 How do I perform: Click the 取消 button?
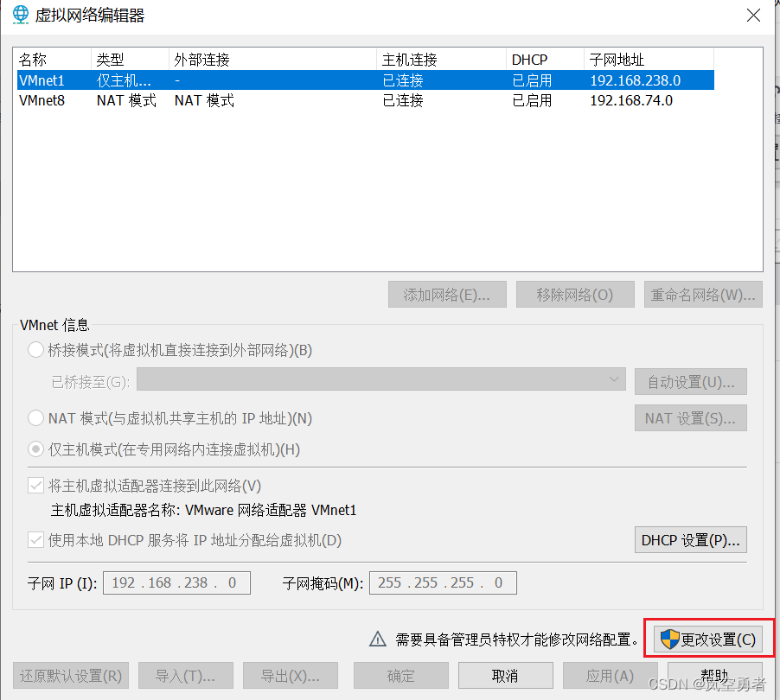pyautogui.click(x=505, y=676)
